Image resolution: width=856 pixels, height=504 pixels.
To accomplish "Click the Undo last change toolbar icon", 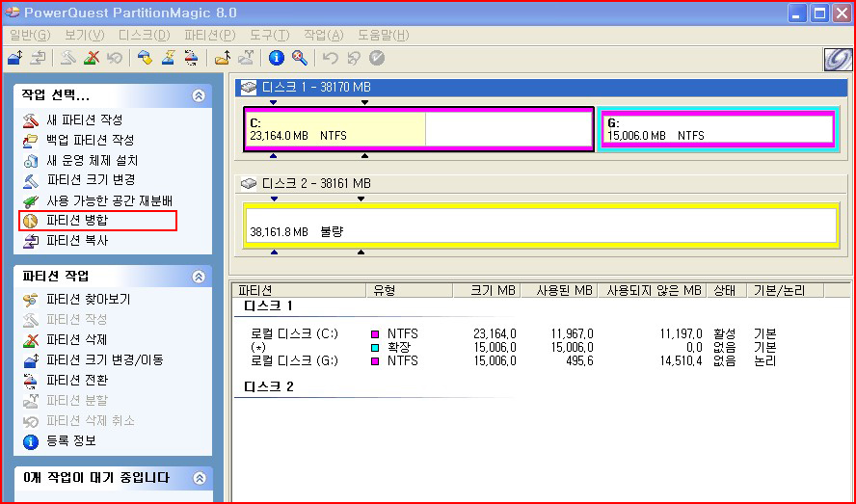I will tap(330, 57).
